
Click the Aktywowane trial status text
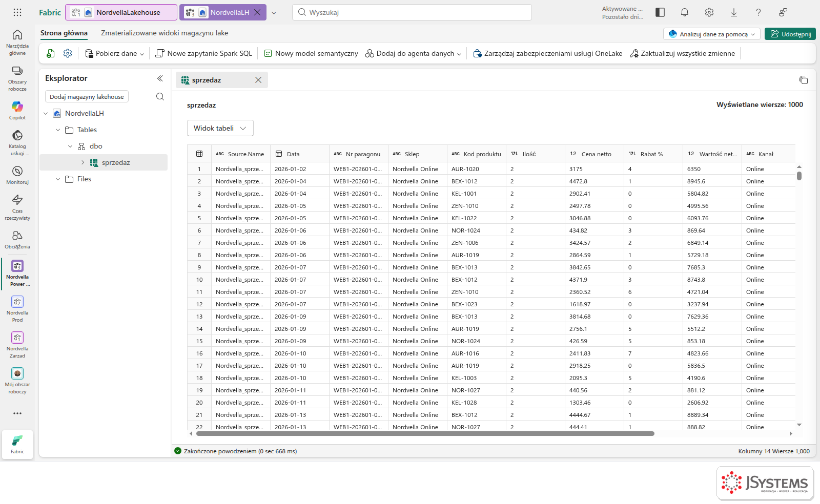coord(622,12)
